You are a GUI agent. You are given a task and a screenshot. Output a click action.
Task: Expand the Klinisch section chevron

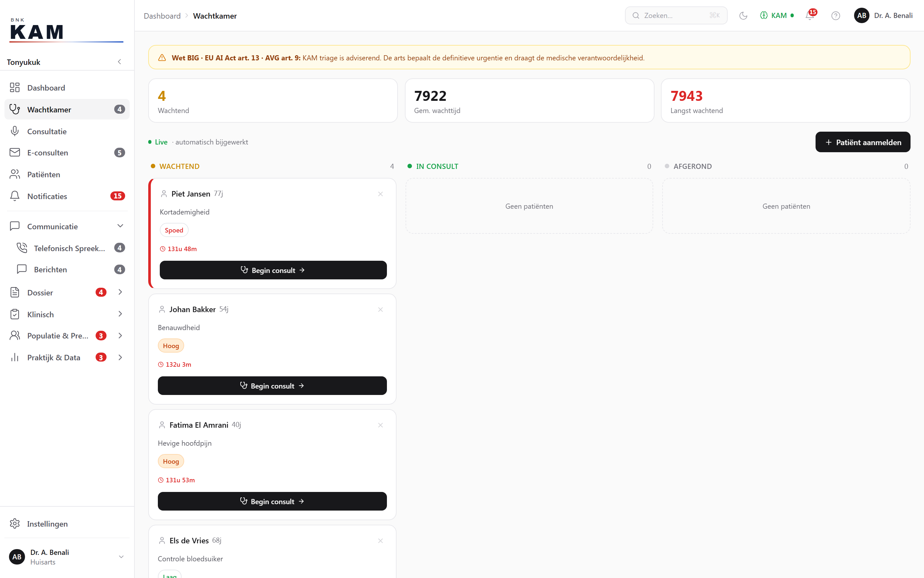120,314
